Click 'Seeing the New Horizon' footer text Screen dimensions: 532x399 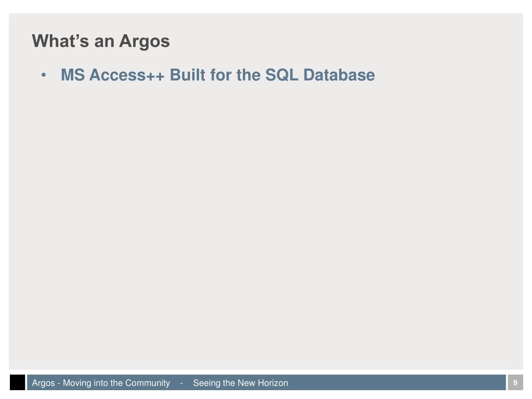(x=241, y=383)
